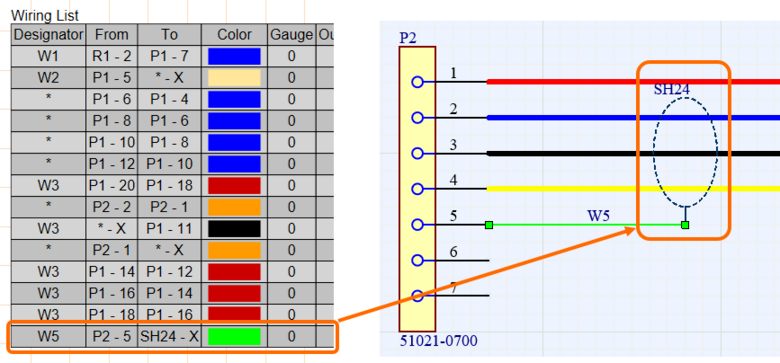Click the Color column header
Screen dimensions: 780x363
pyautogui.click(x=234, y=35)
